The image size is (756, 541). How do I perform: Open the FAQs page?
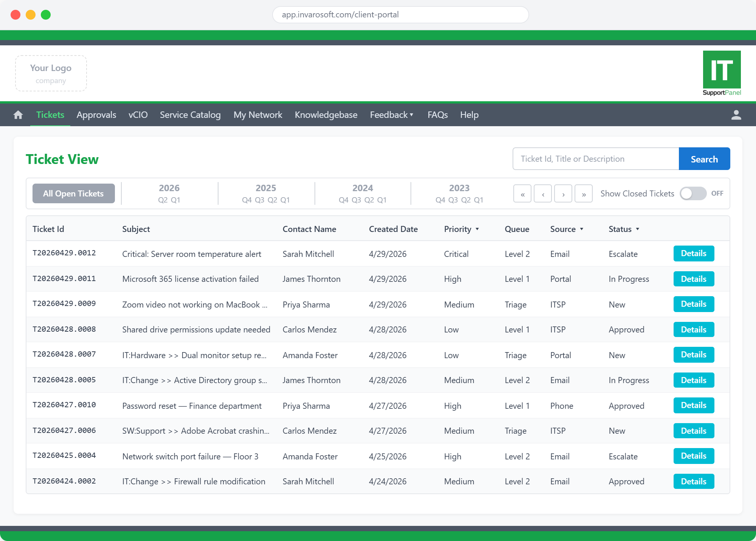coord(438,115)
